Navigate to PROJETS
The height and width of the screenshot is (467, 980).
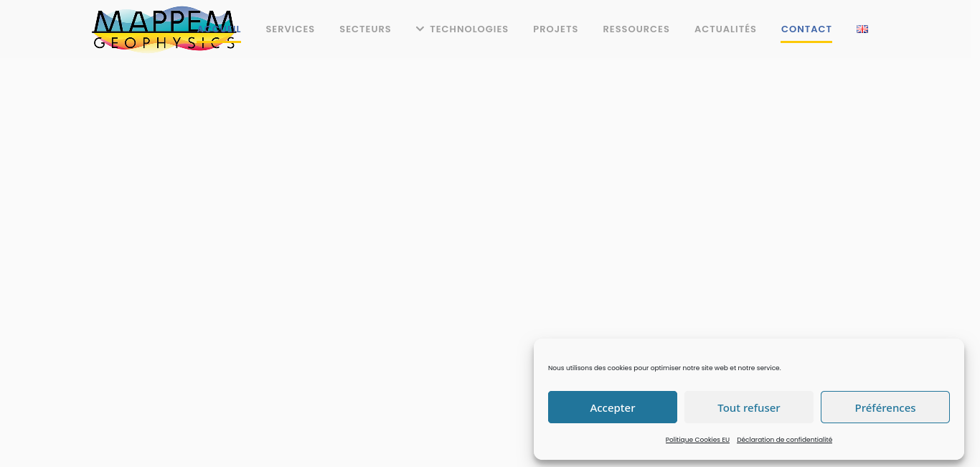pos(555,29)
